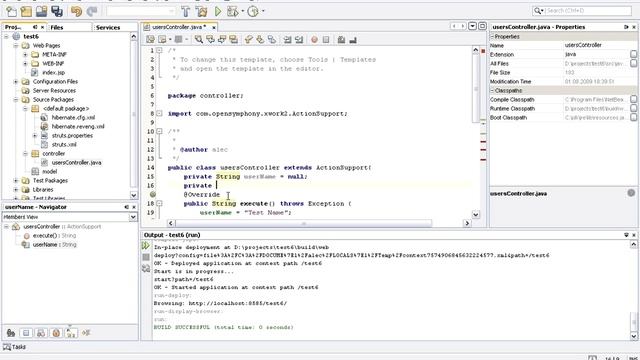The height and width of the screenshot is (360, 640).
Task: Profile the main project with clock icon
Action: tap(253, 11)
